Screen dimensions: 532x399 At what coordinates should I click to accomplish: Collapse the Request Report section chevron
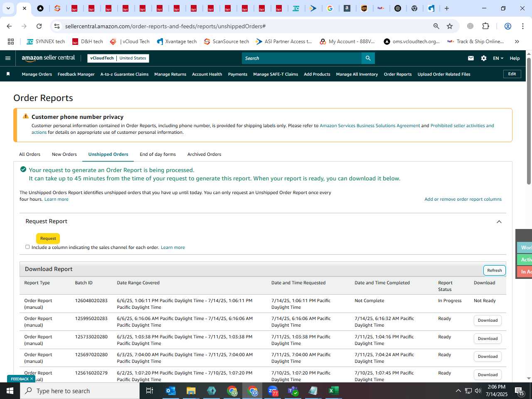pos(499,222)
